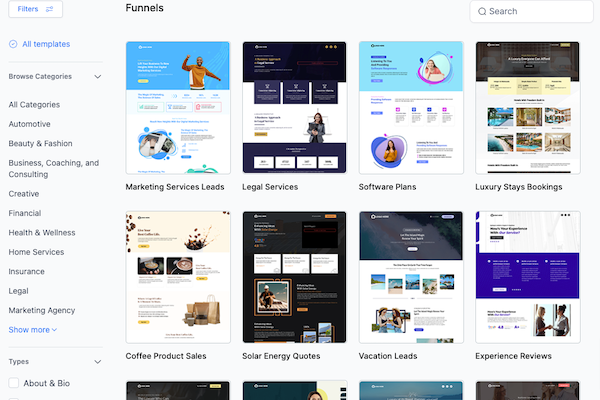This screenshot has width=600, height=400.
Task: Click the magnifier icon in the search box
Action: coord(482,11)
